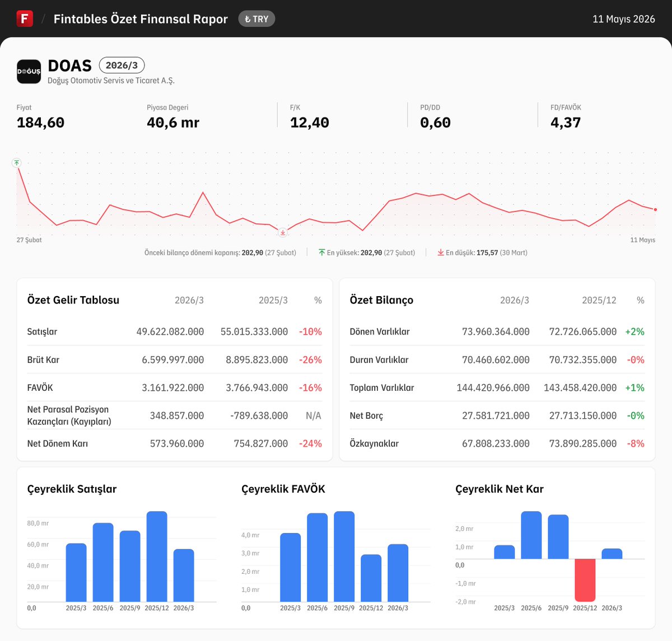
Task: Click the F/K value 12,40
Action: pos(310,123)
